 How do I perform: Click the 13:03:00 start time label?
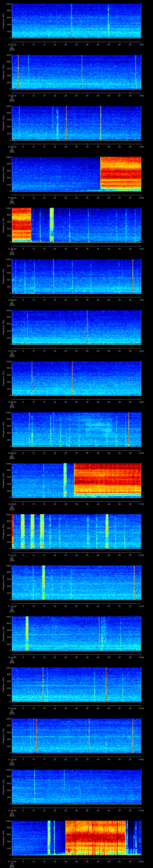tap(12, 147)
